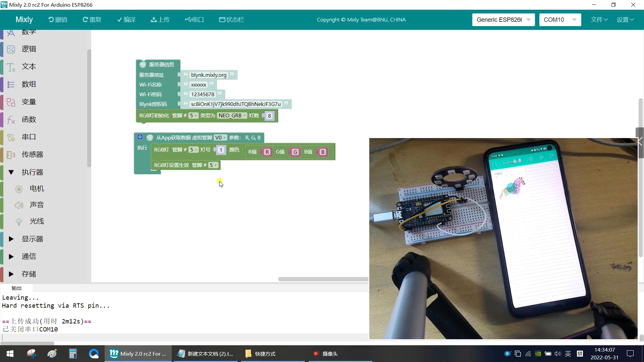Expand the Display (显示器) category
The height and width of the screenshot is (362, 644).
tap(11, 239)
